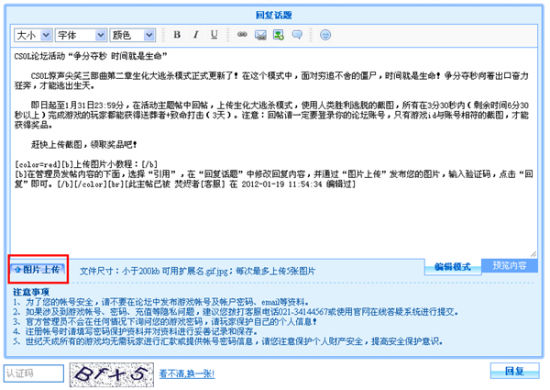Open the 大小 font size dropdown
The image size is (550, 390).
(x=33, y=35)
